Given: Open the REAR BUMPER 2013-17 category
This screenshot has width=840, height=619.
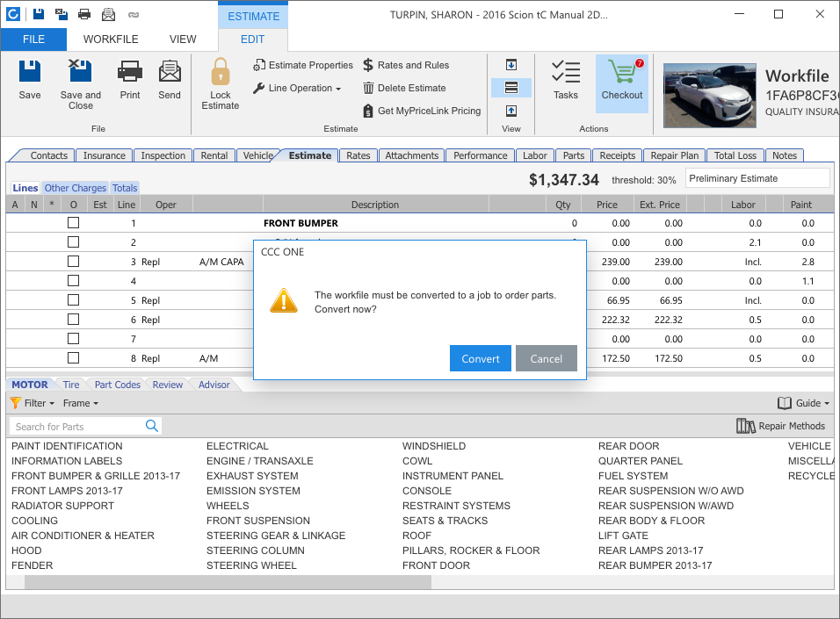Looking at the screenshot, I should tap(655, 565).
